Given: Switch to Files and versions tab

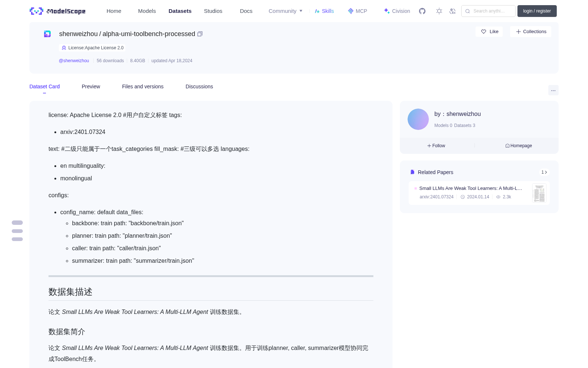Looking at the screenshot, I should tap(143, 86).
